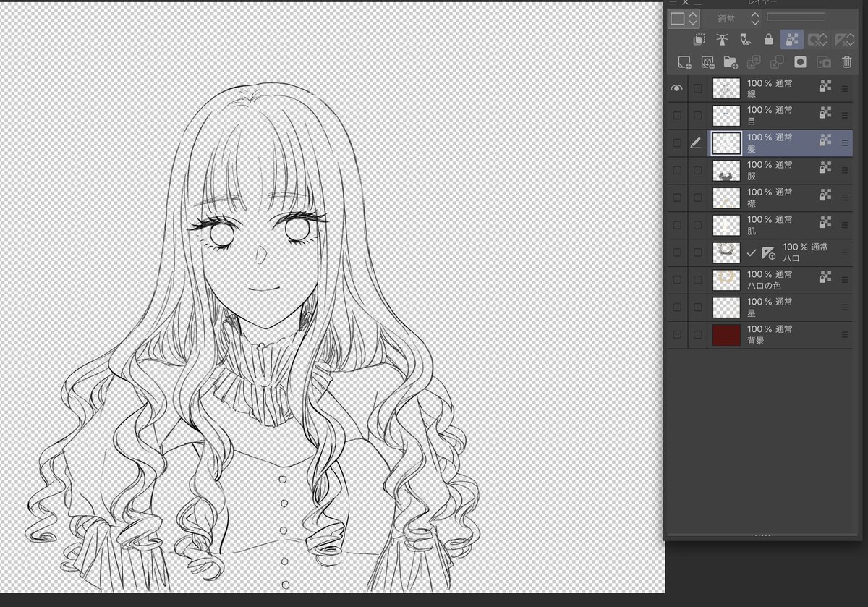Click panel bottom dotted grip handle
The image size is (868, 607).
click(x=762, y=535)
